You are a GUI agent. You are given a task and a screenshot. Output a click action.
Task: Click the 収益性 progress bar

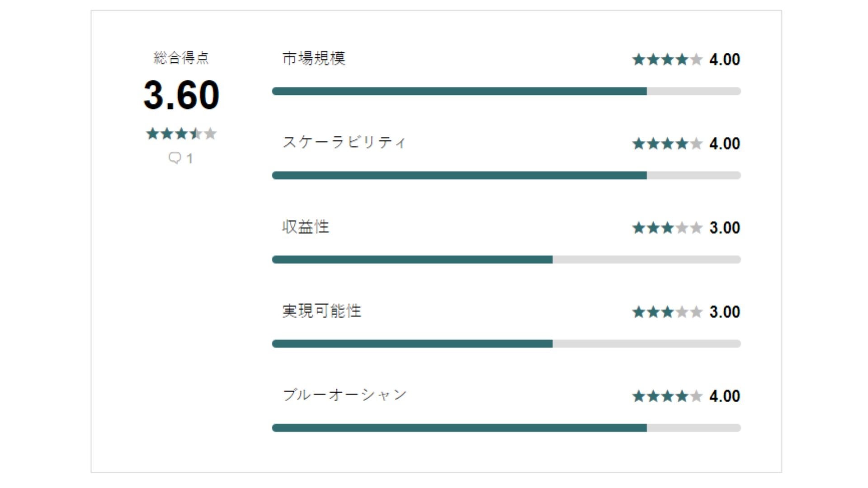[x=506, y=259]
